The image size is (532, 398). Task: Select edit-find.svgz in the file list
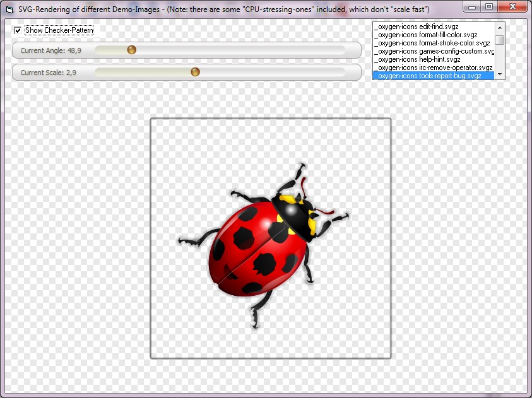(x=417, y=27)
